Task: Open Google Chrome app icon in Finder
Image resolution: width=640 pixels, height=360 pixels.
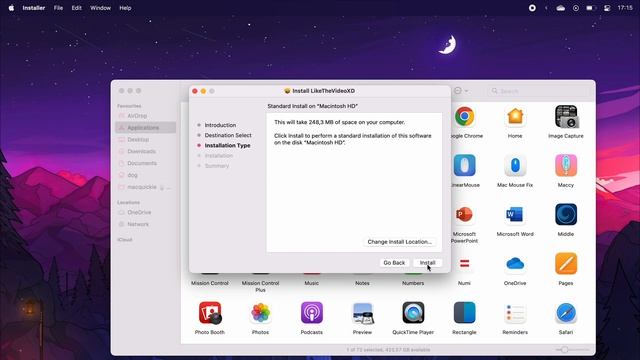Action: pyautogui.click(x=464, y=117)
